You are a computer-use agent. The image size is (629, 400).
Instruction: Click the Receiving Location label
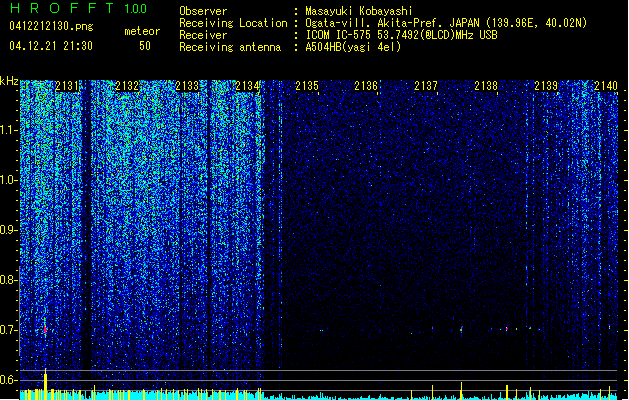tap(233, 23)
